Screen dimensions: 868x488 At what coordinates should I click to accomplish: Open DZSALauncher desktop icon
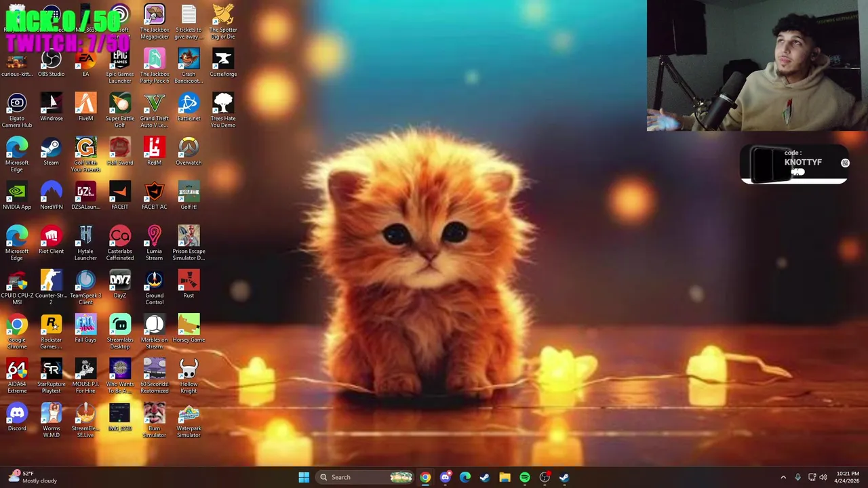click(85, 196)
